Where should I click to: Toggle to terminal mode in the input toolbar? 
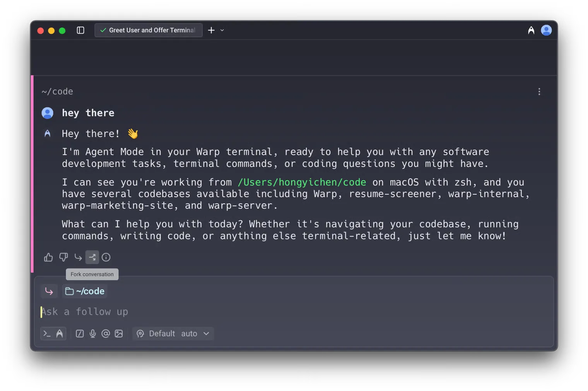click(46, 333)
